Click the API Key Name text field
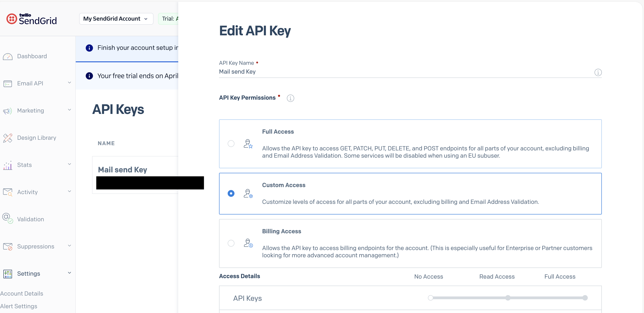 400,72
